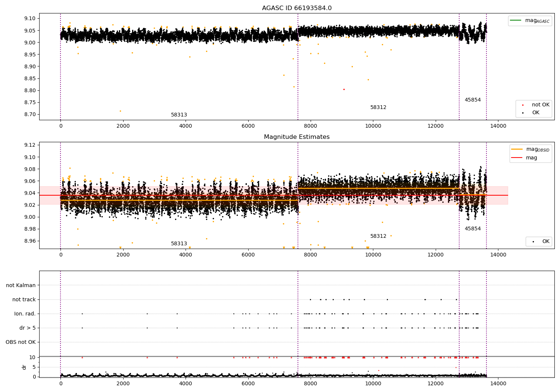Select the mag AGASC legend entry

coord(530,21)
